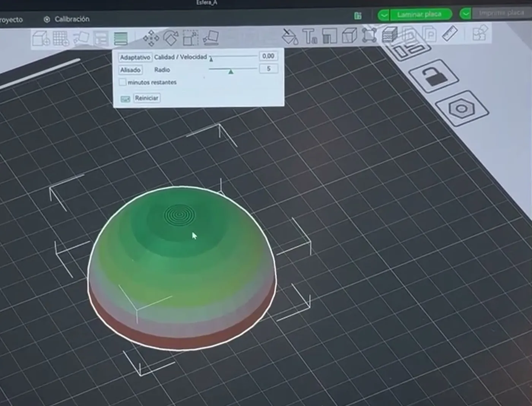Click the Reiniciar button

(147, 98)
